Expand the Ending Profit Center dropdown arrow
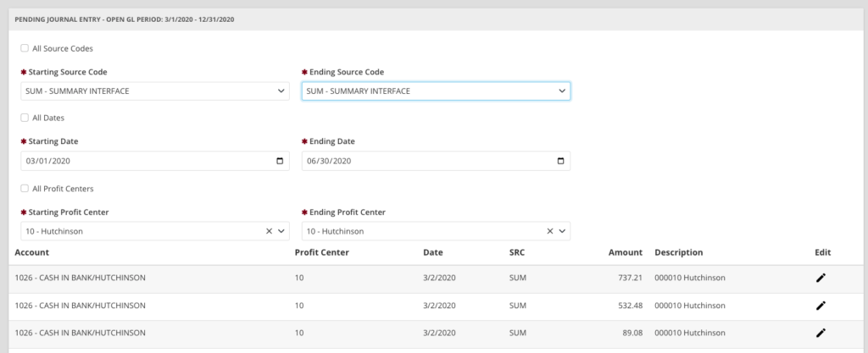This screenshot has width=868, height=353. click(x=562, y=231)
